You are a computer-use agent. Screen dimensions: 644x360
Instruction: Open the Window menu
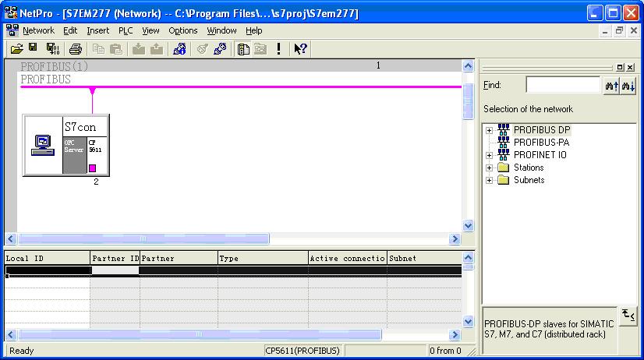pyautogui.click(x=221, y=30)
